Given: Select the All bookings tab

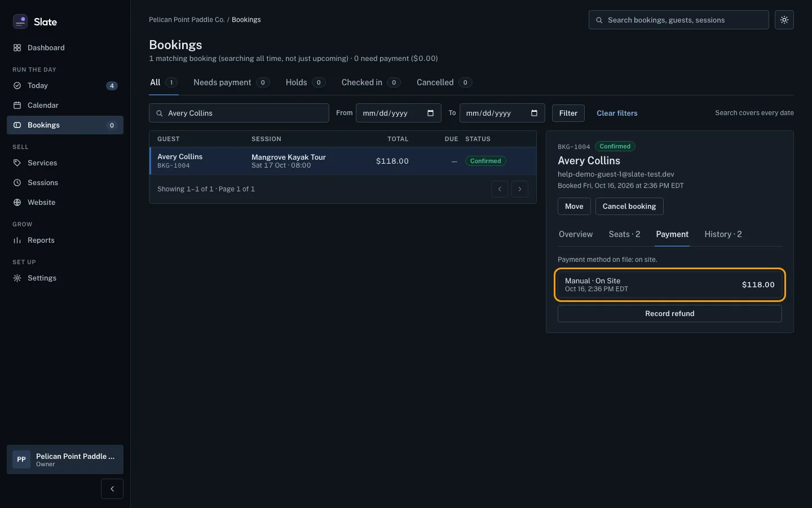Looking at the screenshot, I should [x=164, y=82].
